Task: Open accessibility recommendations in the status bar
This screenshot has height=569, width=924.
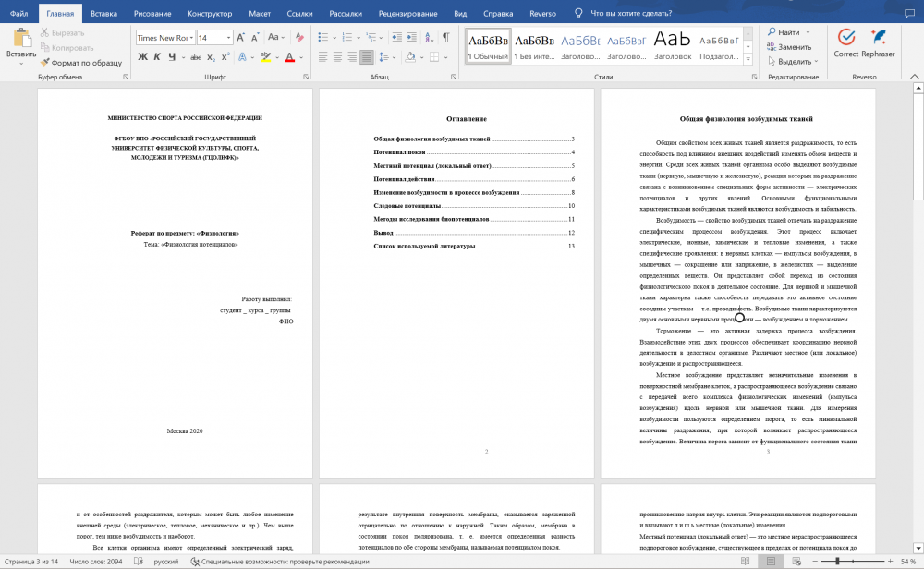Action: tap(280, 562)
